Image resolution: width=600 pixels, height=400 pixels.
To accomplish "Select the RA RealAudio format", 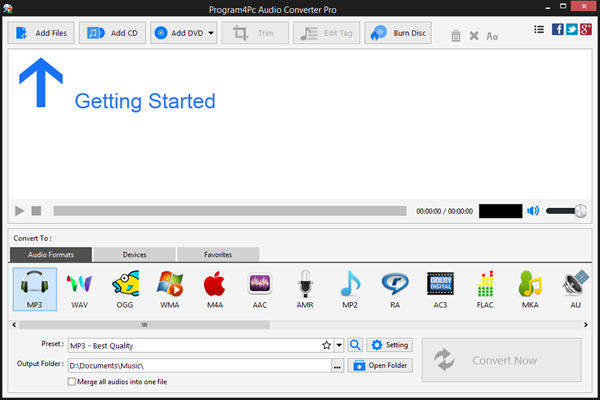I will (x=395, y=289).
